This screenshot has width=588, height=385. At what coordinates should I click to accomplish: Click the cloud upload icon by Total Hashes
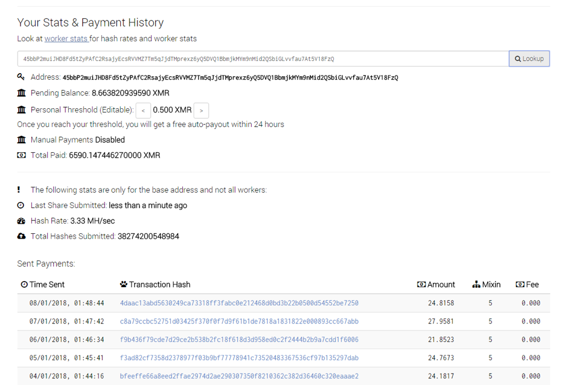pyautogui.click(x=21, y=236)
